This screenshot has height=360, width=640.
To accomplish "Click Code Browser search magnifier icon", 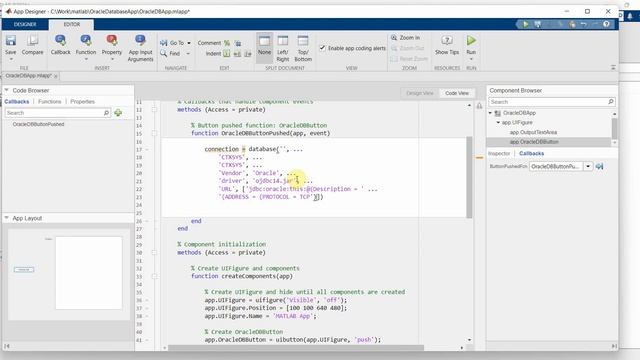I will coord(106,113).
